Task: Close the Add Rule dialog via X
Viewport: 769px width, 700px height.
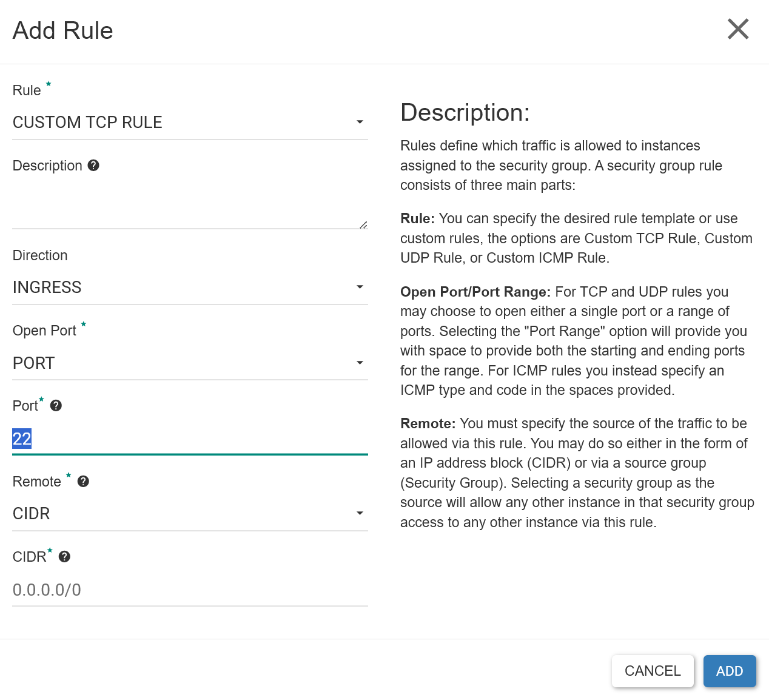Action: click(738, 29)
